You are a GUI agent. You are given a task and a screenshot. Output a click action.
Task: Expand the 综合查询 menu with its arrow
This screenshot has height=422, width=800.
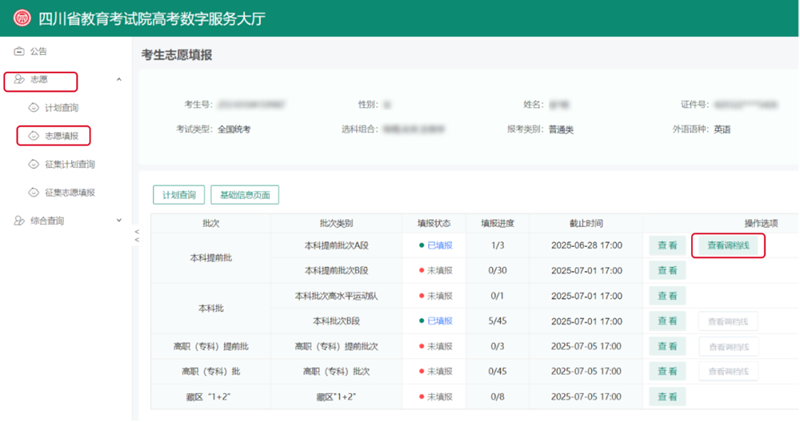click(119, 220)
